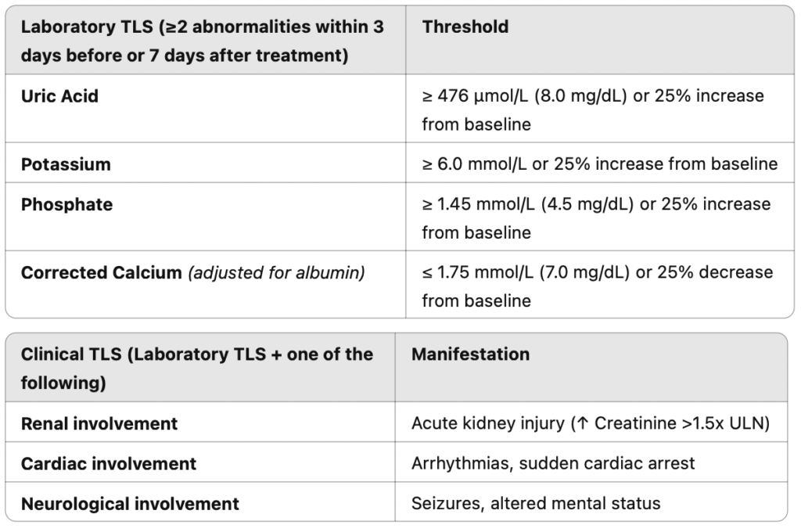Click the Arrhythmias, sudden cardiac arrest cell
This screenshot has width=801, height=532.
[553, 463]
